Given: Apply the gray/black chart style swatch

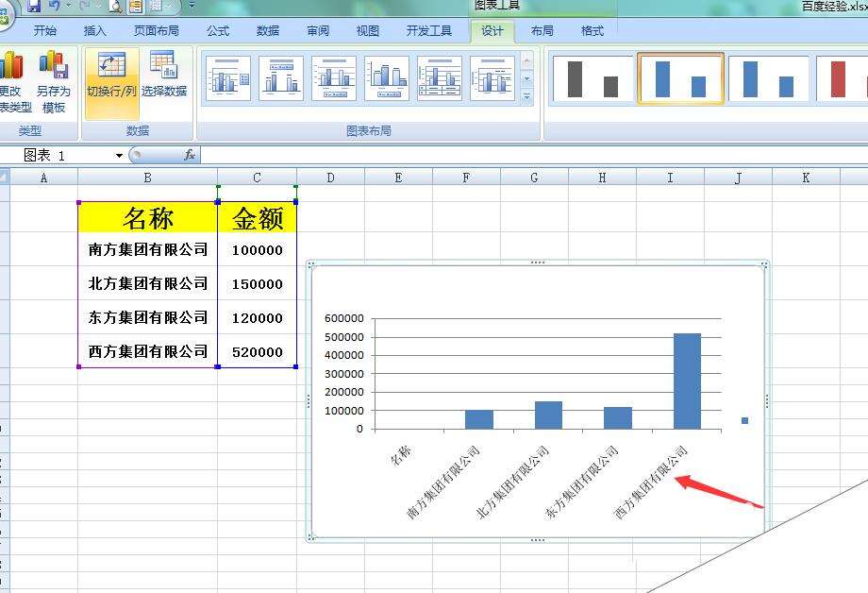Looking at the screenshot, I should (x=593, y=79).
